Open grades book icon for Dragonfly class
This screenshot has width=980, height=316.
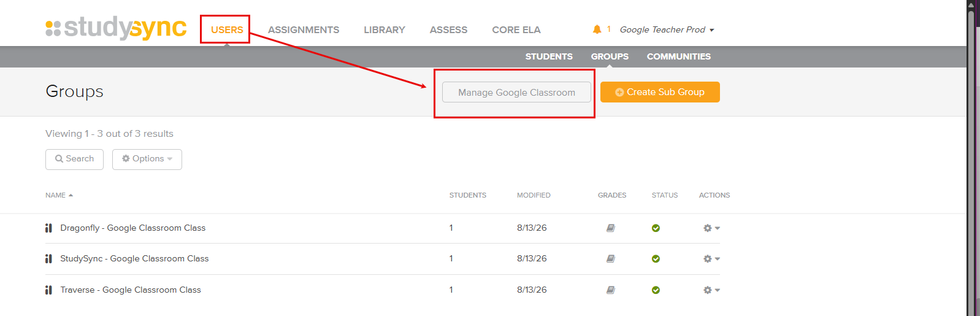[611, 228]
